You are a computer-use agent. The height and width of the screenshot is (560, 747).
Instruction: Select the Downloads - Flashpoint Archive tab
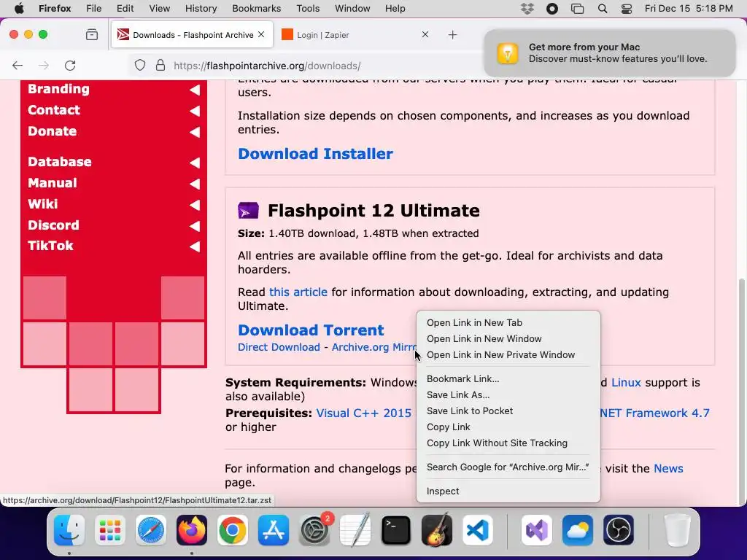coord(192,34)
